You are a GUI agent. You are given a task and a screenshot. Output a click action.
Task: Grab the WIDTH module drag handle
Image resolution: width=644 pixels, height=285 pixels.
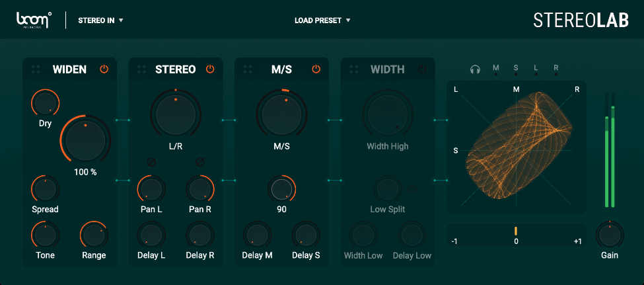pos(353,69)
